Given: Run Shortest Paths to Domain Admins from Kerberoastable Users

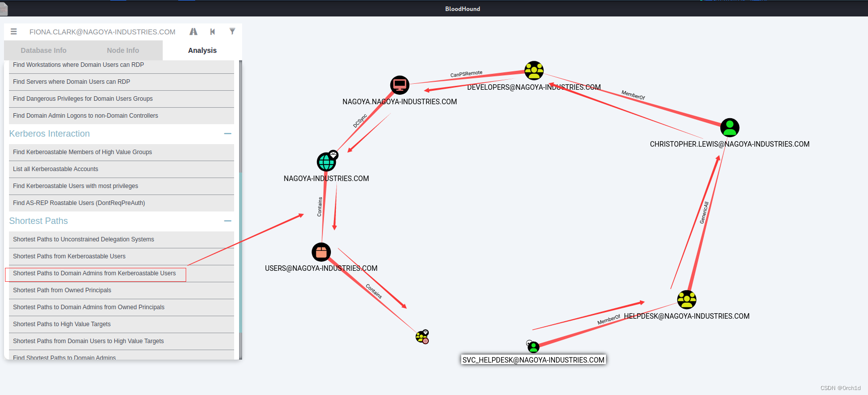Looking at the screenshot, I should [x=121, y=273].
